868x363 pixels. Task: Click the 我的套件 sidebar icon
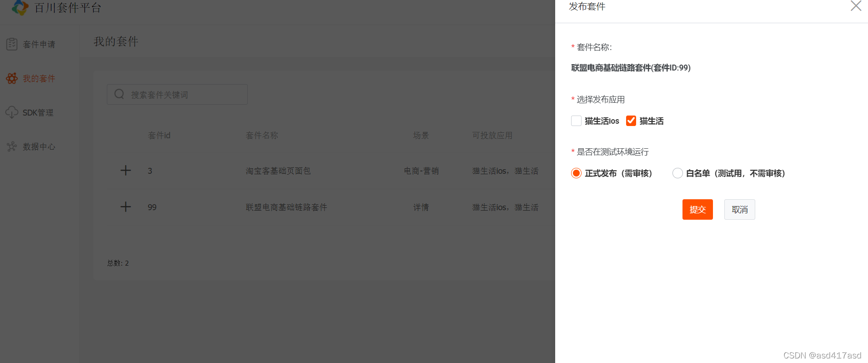click(12, 78)
